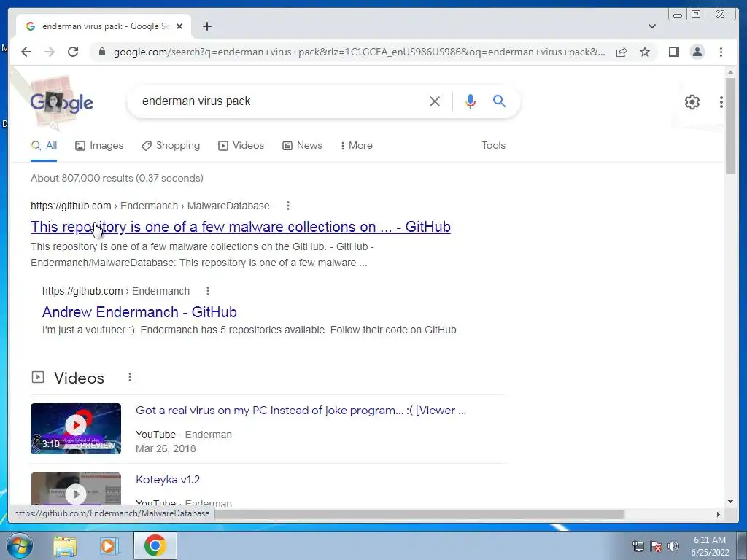Open the Koteyka v1.2 video link
Screen dimensions: 747x560
tap(168, 480)
